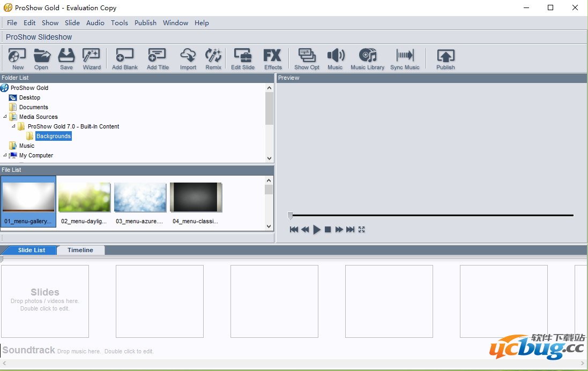The image size is (588, 371).
Task: Collapse the Media Sources tree node
Action: pyautogui.click(x=5, y=117)
